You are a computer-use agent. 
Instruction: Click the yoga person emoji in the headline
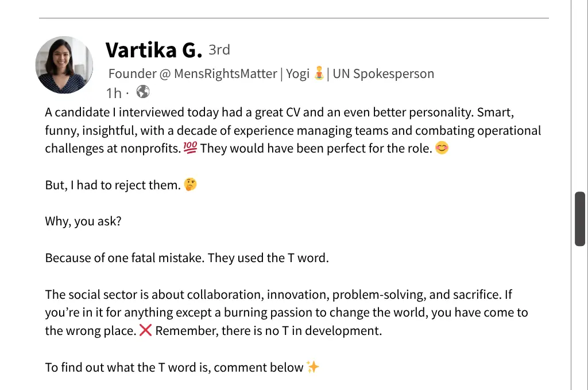click(x=318, y=73)
